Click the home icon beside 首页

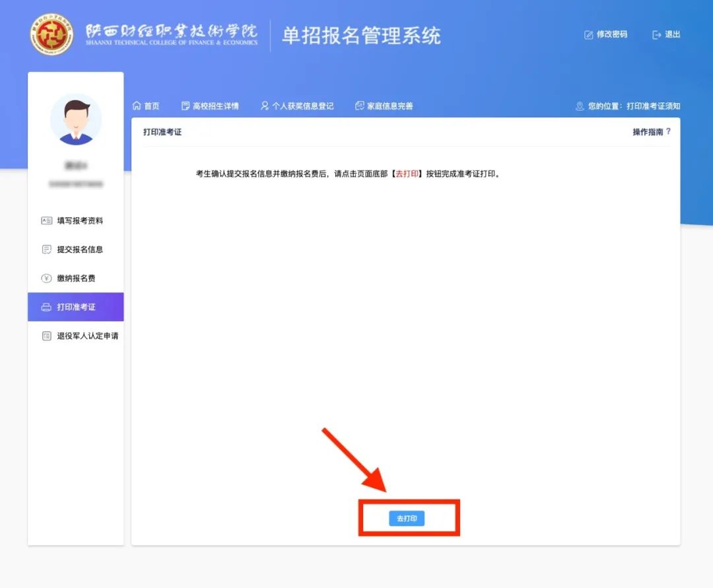point(137,106)
